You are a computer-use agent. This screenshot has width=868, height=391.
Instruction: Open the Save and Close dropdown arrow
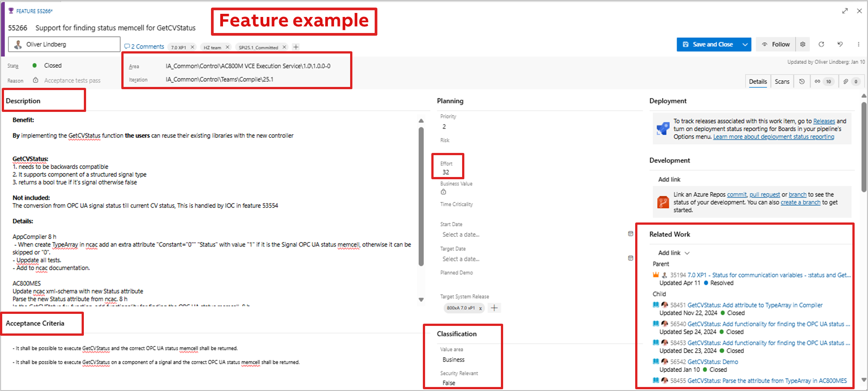745,45
